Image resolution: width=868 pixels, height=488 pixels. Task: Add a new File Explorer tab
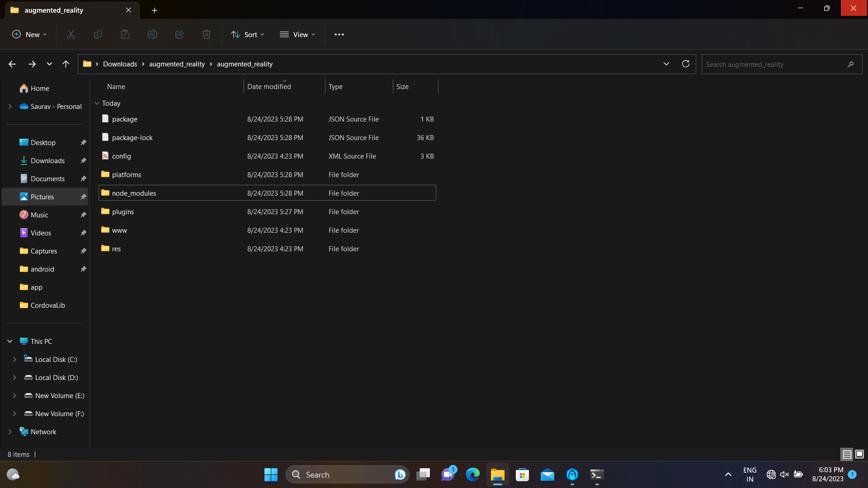tap(155, 10)
